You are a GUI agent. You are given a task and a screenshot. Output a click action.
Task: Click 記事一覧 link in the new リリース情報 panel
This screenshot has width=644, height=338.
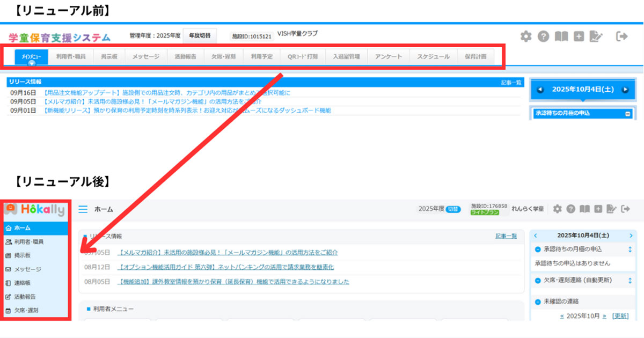tap(506, 236)
